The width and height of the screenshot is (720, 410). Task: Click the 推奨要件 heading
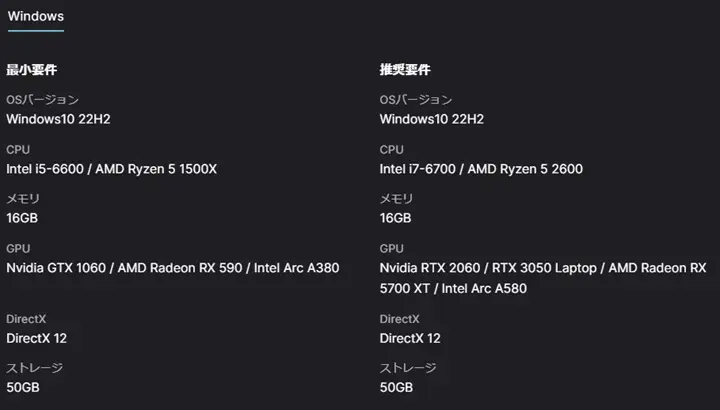405,70
